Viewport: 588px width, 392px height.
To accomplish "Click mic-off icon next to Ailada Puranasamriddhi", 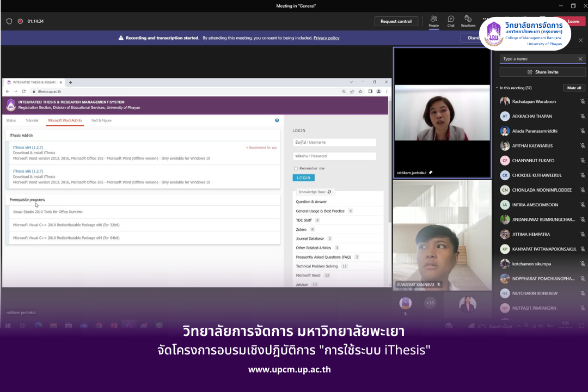I will coord(583,131).
